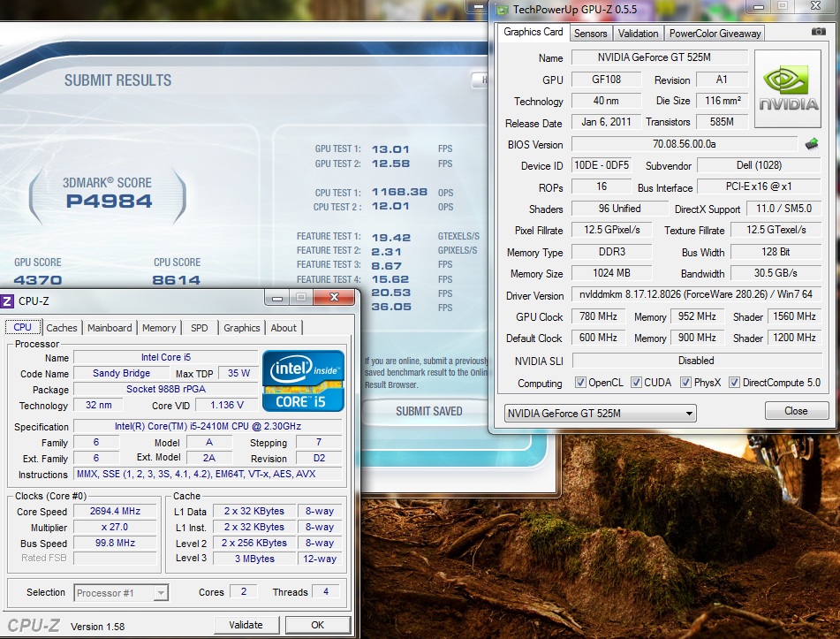Click the Threads value 4 in CPU-Z

click(326, 591)
